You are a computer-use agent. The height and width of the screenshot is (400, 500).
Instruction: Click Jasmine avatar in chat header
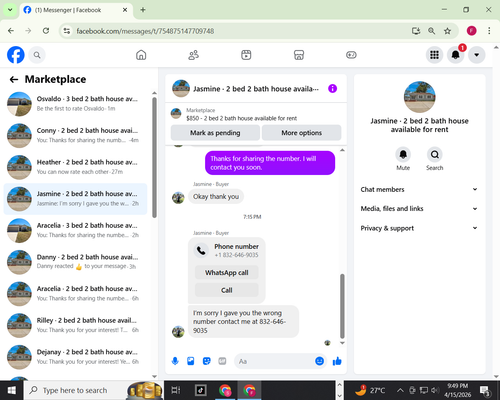[181, 88]
